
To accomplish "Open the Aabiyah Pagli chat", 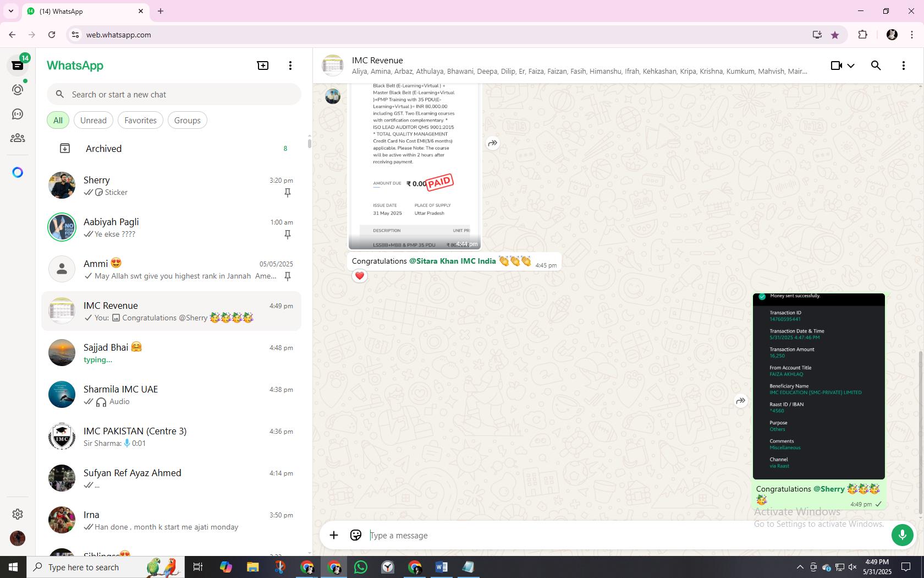I will (172, 227).
